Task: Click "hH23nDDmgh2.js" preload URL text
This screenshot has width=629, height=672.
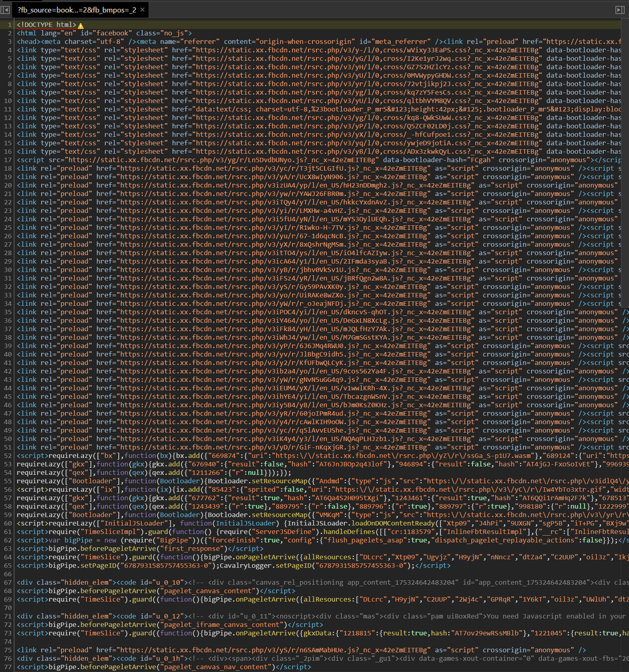Action: pyautogui.click(x=372, y=185)
